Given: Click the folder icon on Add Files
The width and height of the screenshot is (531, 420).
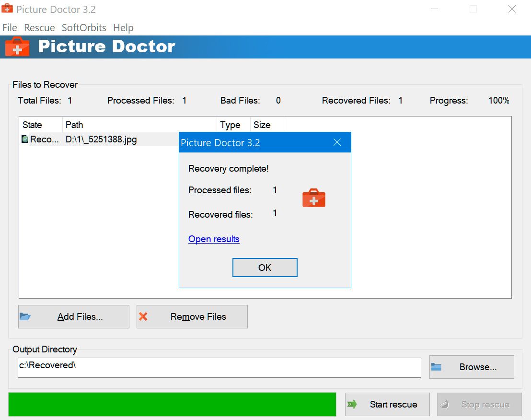Looking at the screenshot, I should point(25,316).
